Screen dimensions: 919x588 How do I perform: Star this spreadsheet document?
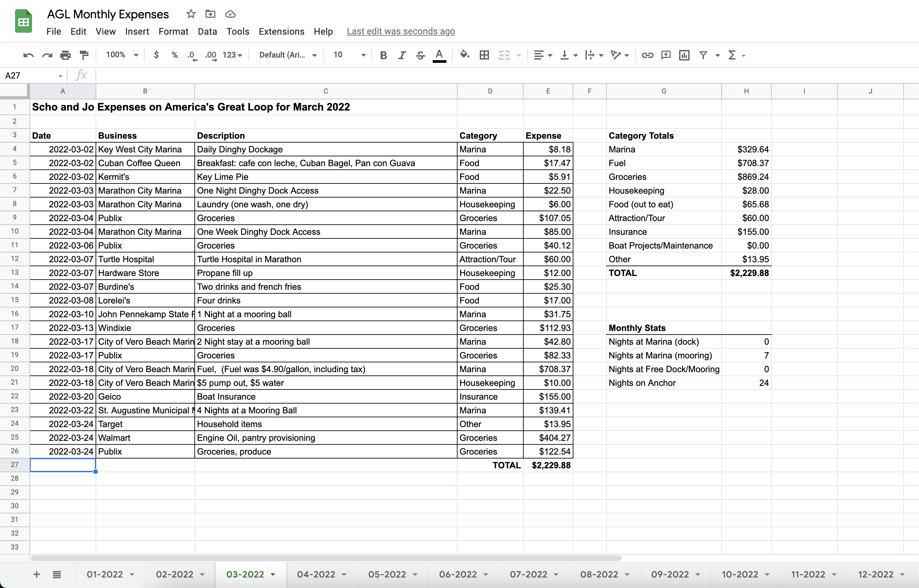(191, 14)
